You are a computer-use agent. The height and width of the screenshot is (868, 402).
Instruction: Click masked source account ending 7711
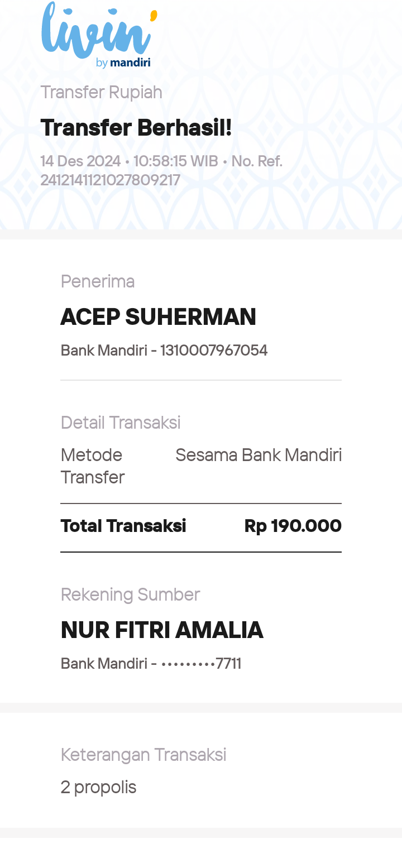(201, 664)
